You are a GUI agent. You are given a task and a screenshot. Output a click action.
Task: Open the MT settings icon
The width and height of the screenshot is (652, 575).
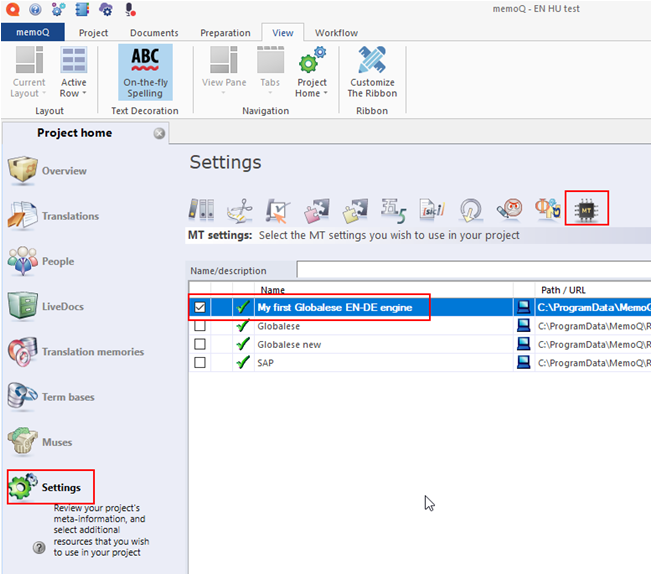click(x=587, y=209)
